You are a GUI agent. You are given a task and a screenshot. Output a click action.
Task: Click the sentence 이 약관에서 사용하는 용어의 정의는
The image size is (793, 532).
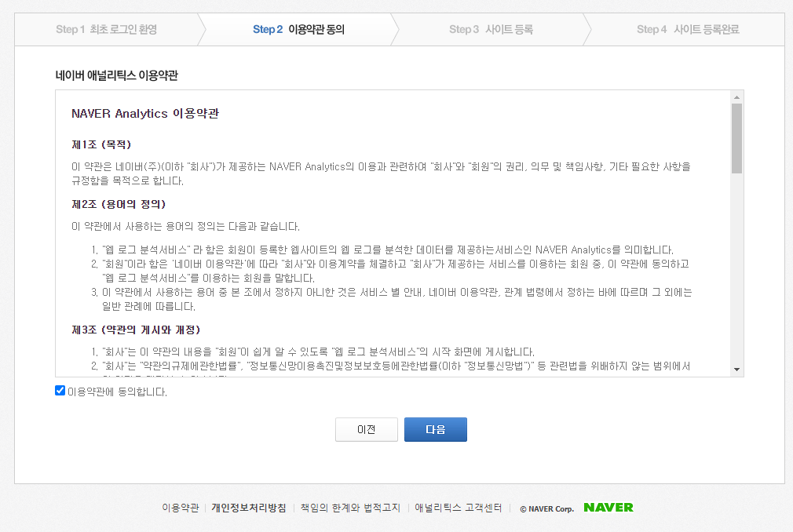tap(185, 226)
